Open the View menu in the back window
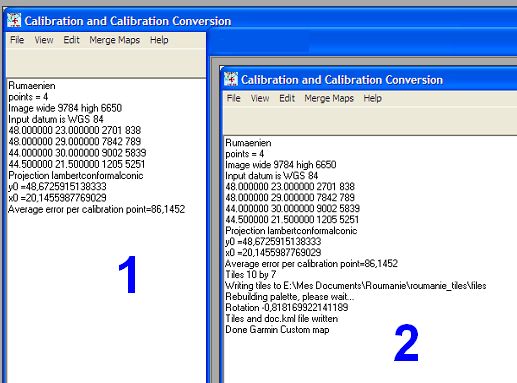This screenshot has width=517, height=383. 44,40
